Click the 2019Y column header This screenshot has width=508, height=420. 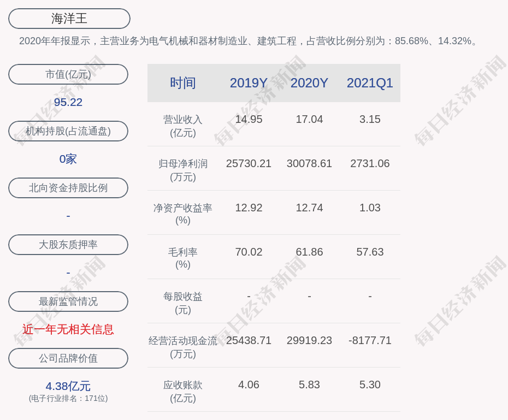(249, 83)
